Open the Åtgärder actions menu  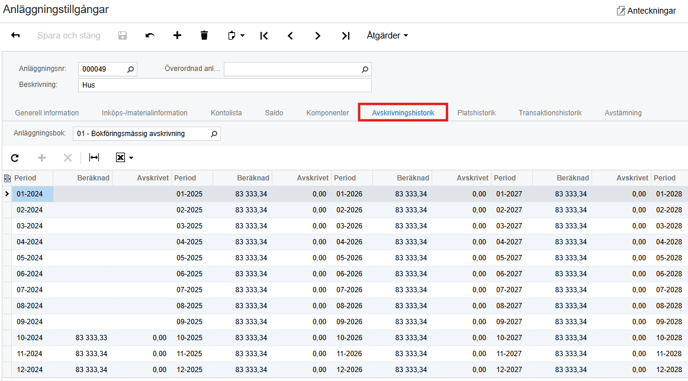point(387,36)
